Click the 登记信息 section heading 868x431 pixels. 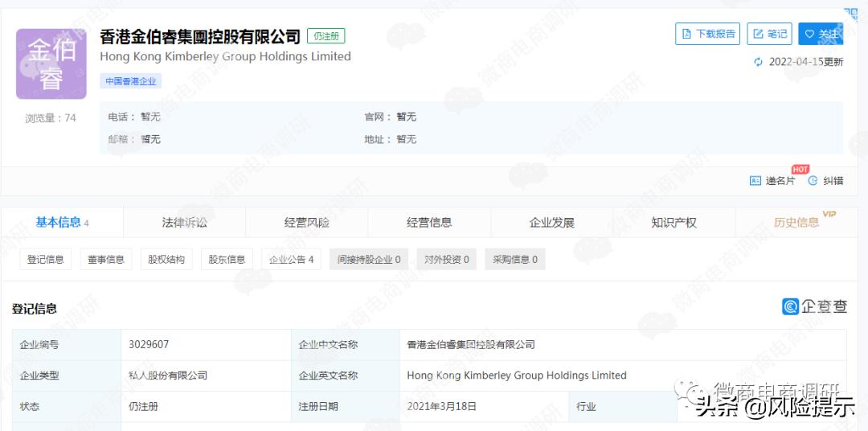35,309
